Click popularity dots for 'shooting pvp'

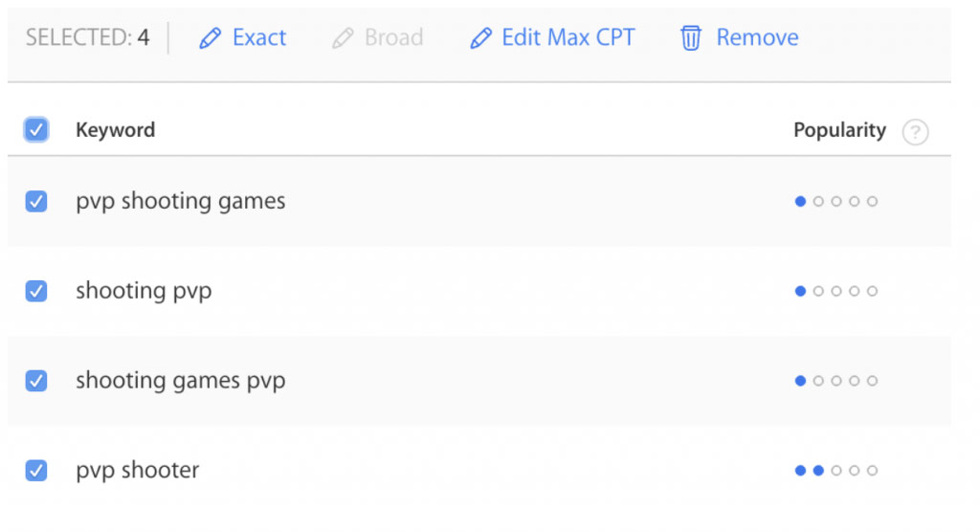coord(836,291)
